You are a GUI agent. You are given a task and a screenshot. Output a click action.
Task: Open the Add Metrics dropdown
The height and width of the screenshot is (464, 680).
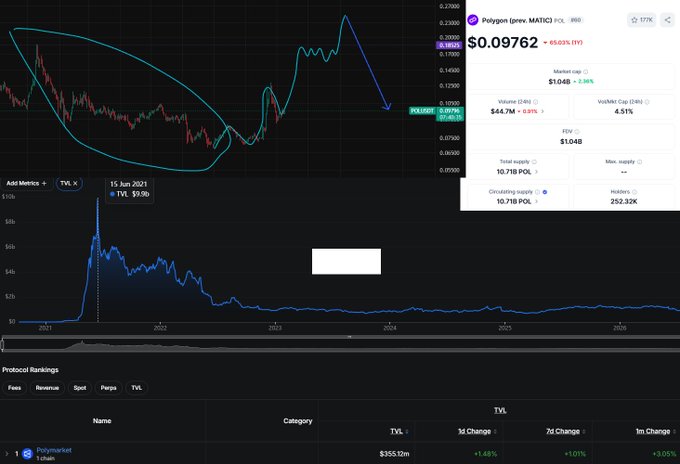coord(26,183)
